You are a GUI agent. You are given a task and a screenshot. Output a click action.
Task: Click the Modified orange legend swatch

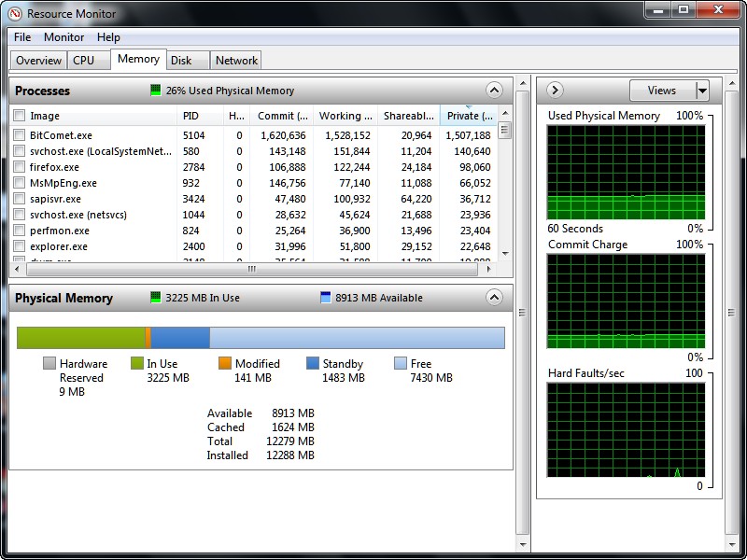point(225,363)
